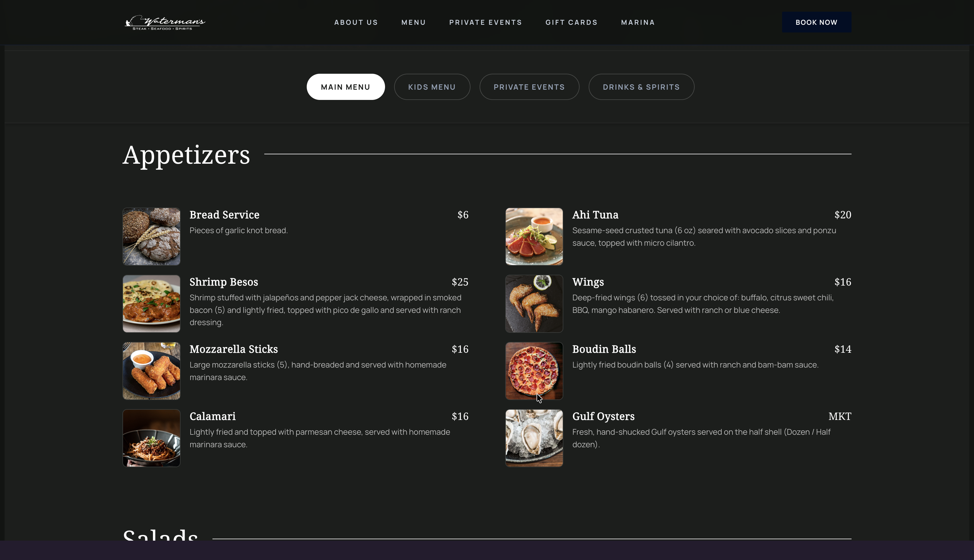Click the Shrimp Besos item title
The height and width of the screenshot is (560, 974).
[x=224, y=282]
